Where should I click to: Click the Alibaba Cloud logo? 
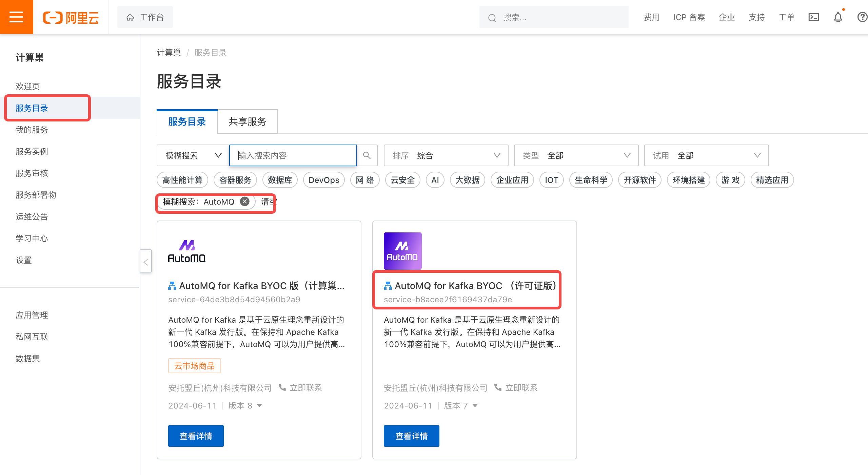(x=71, y=18)
